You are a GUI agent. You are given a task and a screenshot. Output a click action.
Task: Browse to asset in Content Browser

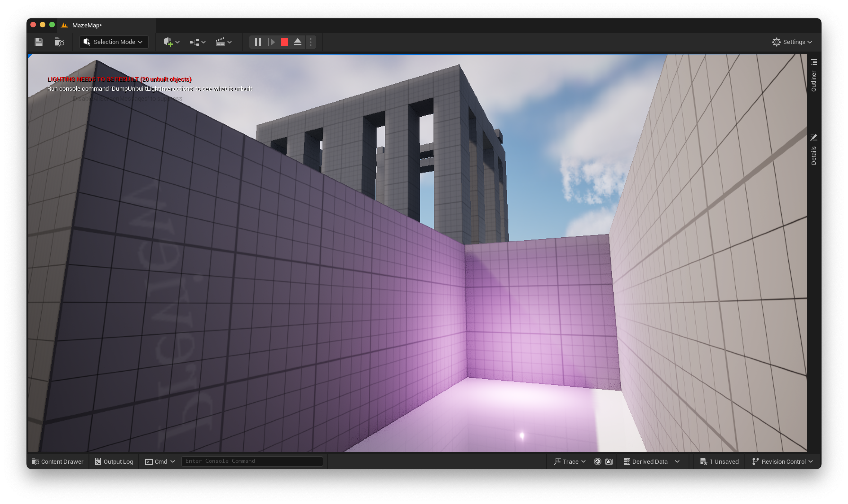[x=59, y=42]
